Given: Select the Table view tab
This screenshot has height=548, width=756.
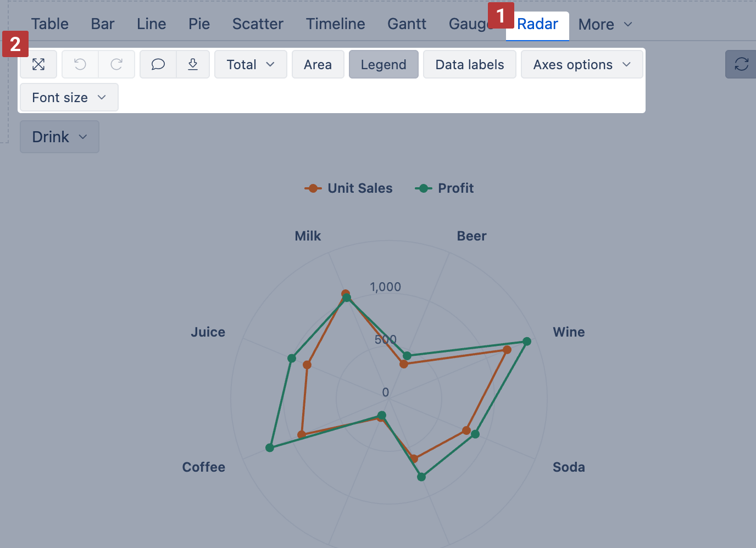Looking at the screenshot, I should [49, 24].
